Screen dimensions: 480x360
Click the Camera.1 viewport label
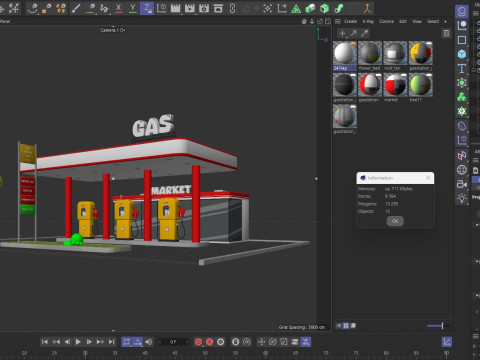(113, 30)
